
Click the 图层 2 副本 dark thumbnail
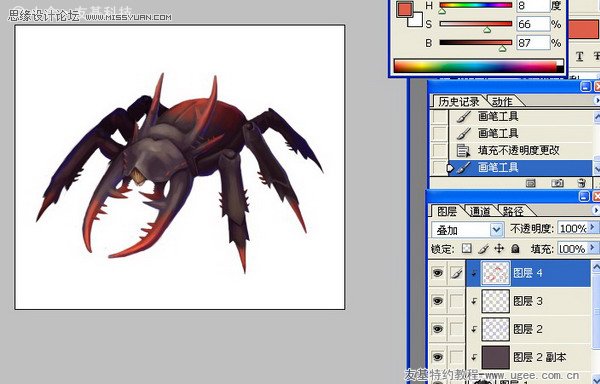496,357
